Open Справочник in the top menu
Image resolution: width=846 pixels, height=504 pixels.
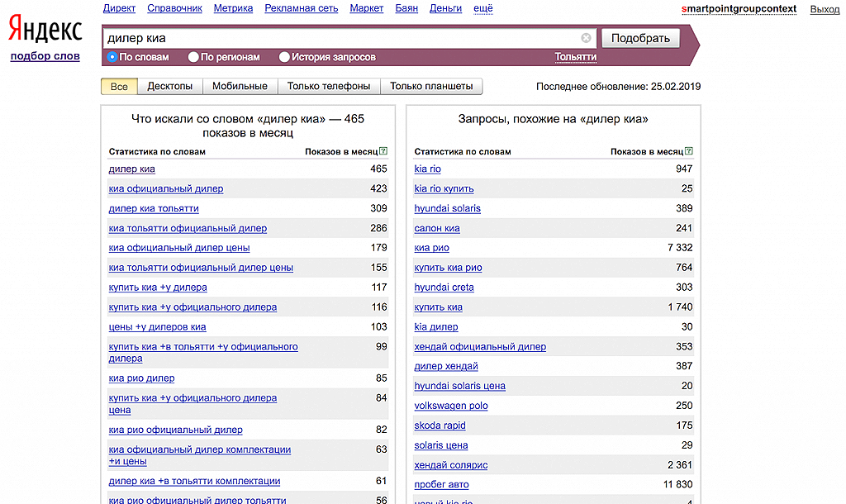pos(175,8)
